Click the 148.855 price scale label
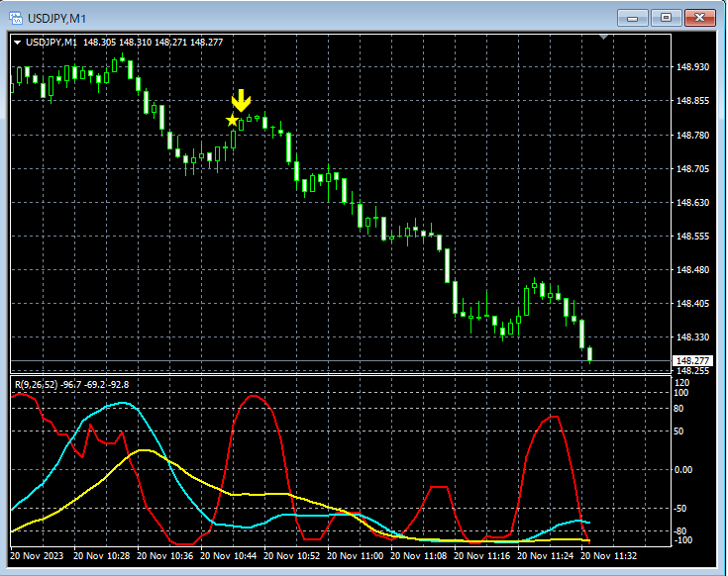The width and height of the screenshot is (728, 576). (x=692, y=101)
